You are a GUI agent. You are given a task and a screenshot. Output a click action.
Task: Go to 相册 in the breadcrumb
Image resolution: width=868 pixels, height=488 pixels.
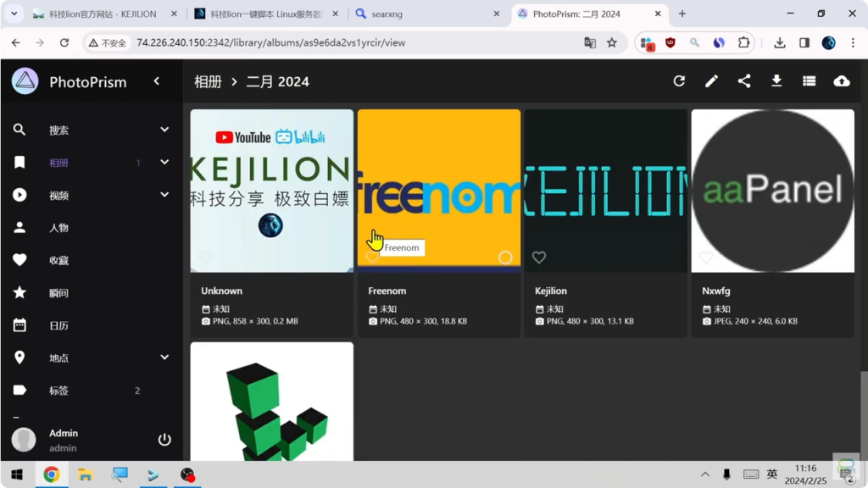click(208, 81)
